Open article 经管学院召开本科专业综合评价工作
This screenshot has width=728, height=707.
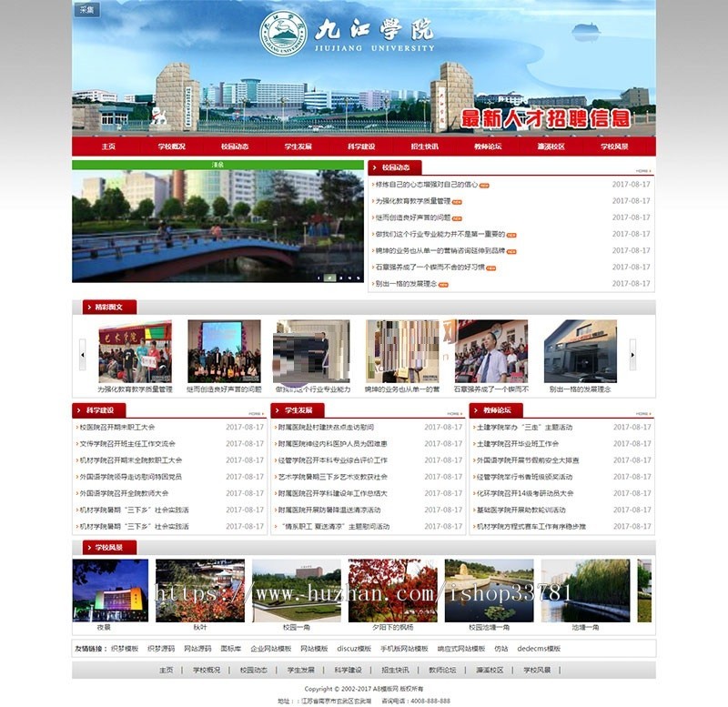(x=332, y=460)
